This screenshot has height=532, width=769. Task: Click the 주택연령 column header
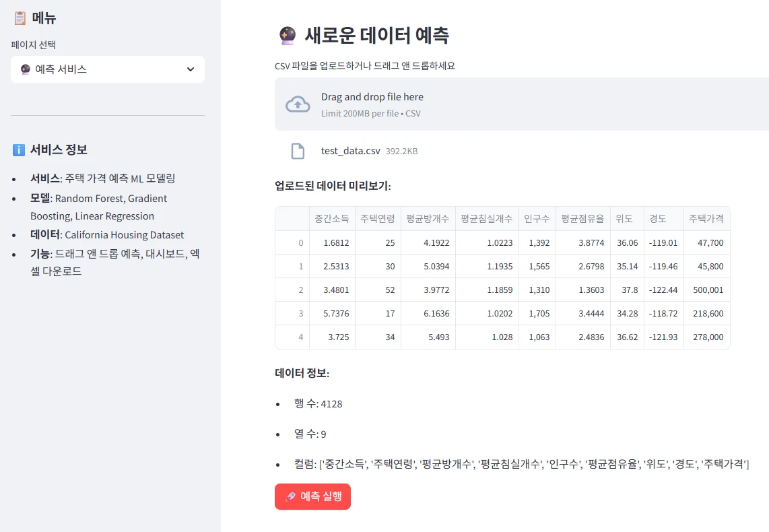coord(378,219)
